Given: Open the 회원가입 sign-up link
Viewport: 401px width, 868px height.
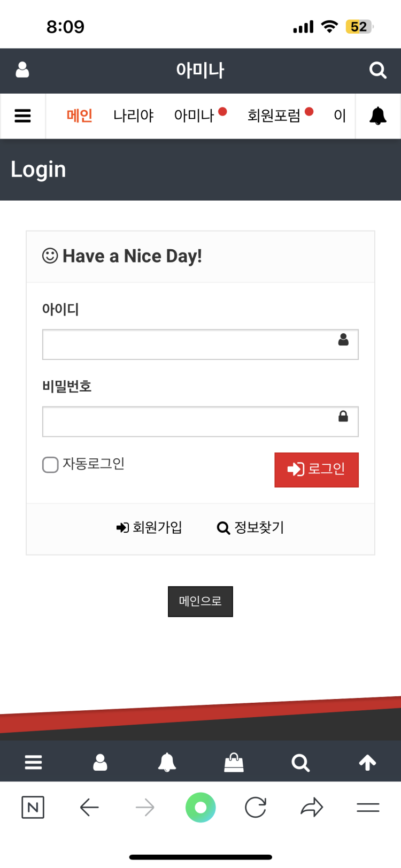Looking at the screenshot, I should click(149, 527).
